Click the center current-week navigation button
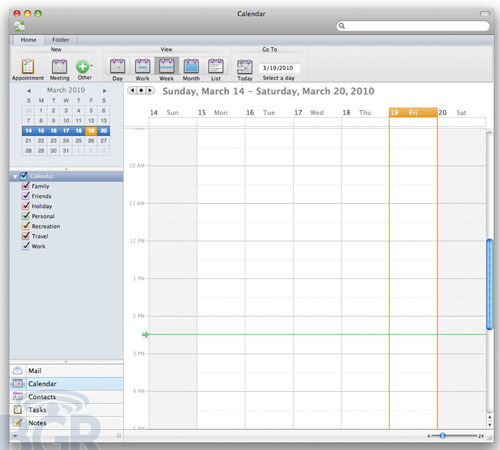Screen dimensions: 500x450 pos(141,90)
